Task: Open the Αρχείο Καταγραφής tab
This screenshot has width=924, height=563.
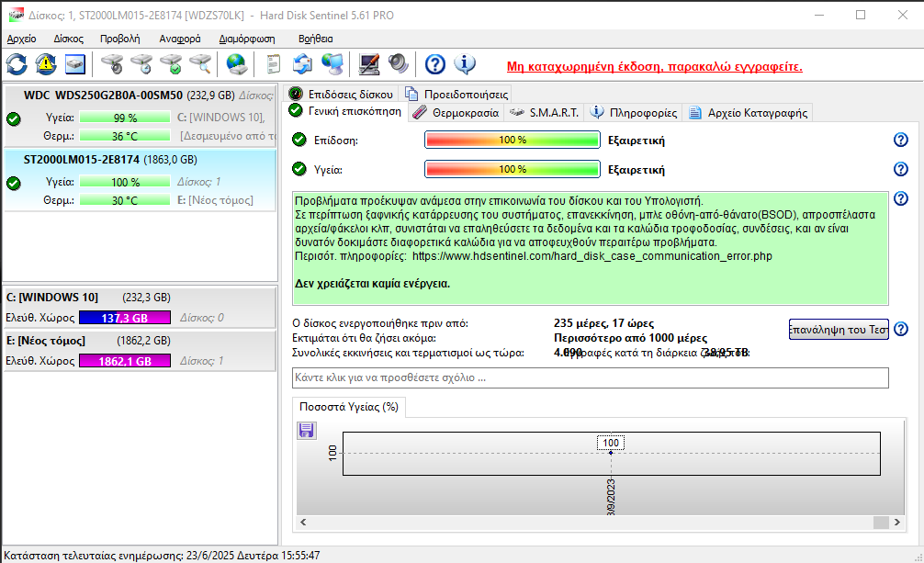Action: tap(748, 113)
